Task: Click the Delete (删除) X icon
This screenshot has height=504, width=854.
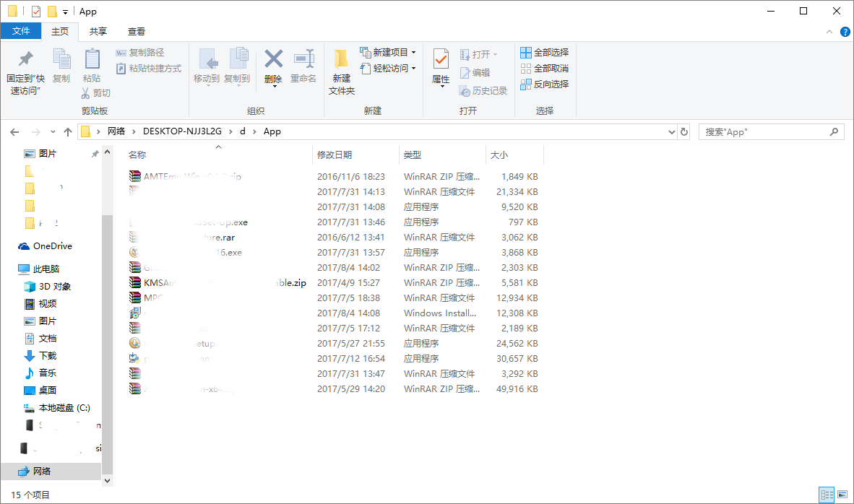Action: pos(273,59)
